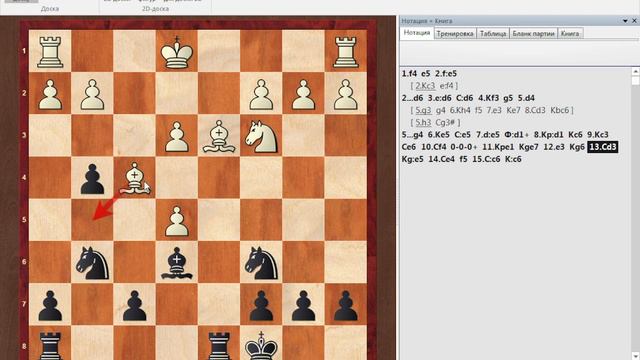Select the black pawn on b4

coord(92,179)
